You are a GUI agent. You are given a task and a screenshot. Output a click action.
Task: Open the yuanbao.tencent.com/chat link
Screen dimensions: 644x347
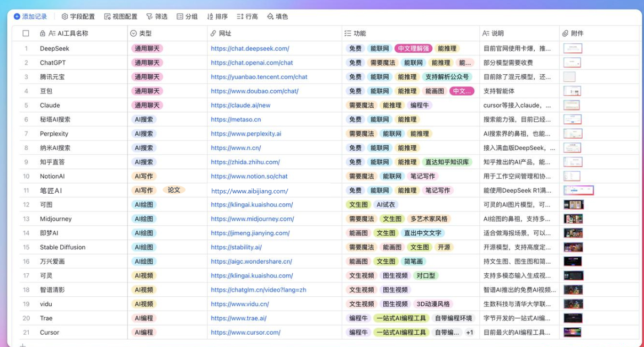tap(259, 77)
